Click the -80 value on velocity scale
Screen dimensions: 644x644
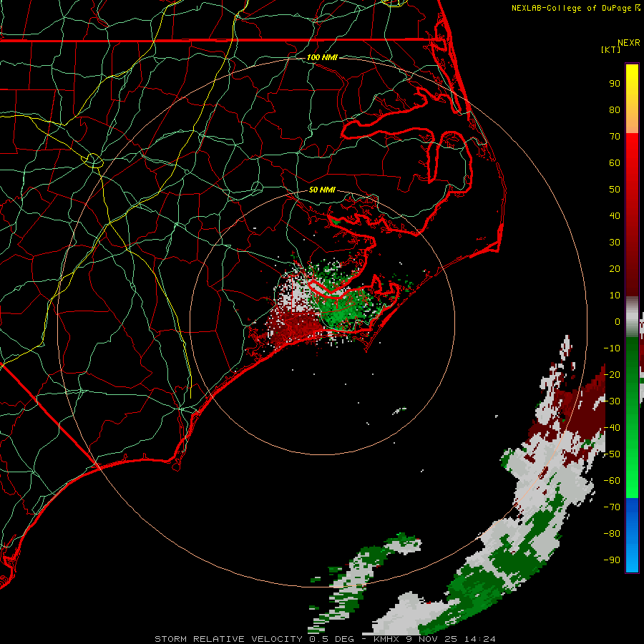(x=612, y=534)
